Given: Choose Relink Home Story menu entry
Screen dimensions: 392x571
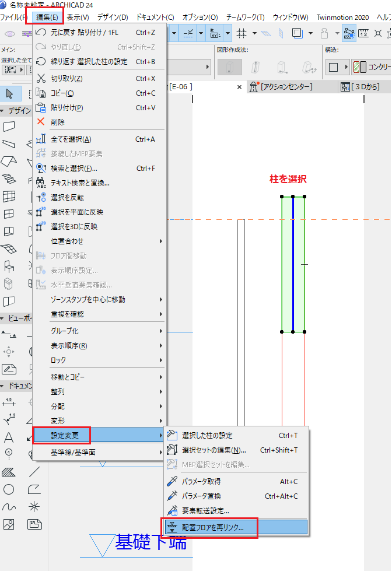Looking at the screenshot, I should pyautogui.click(x=235, y=527).
